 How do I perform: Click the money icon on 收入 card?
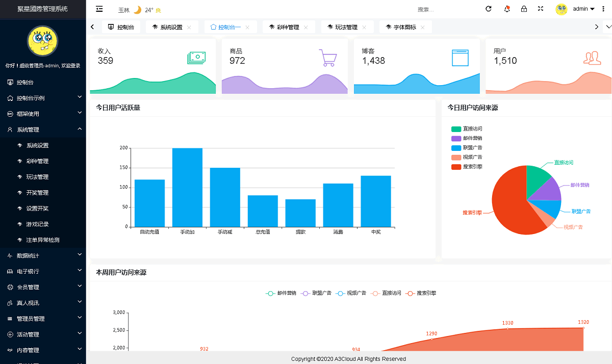[x=196, y=58]
